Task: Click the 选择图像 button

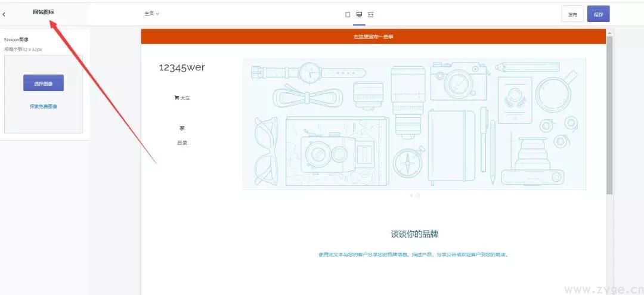Action: pyautogui.click(x=43, y=83)
